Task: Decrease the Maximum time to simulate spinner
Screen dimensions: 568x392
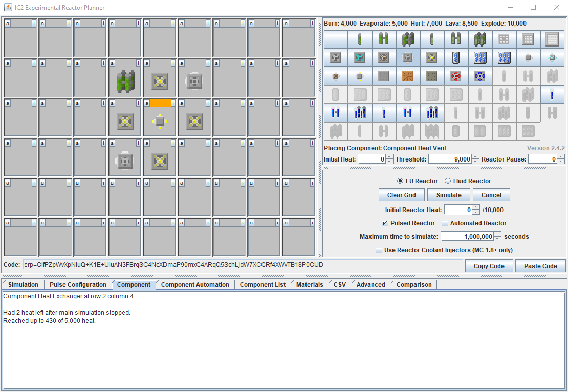Action: point(497,239)
